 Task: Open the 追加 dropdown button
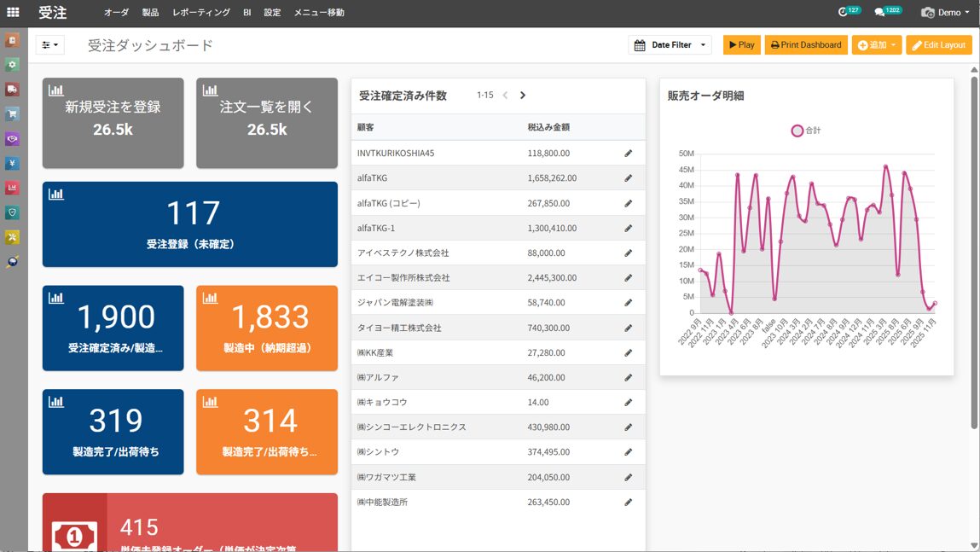[x=876, y=45]
